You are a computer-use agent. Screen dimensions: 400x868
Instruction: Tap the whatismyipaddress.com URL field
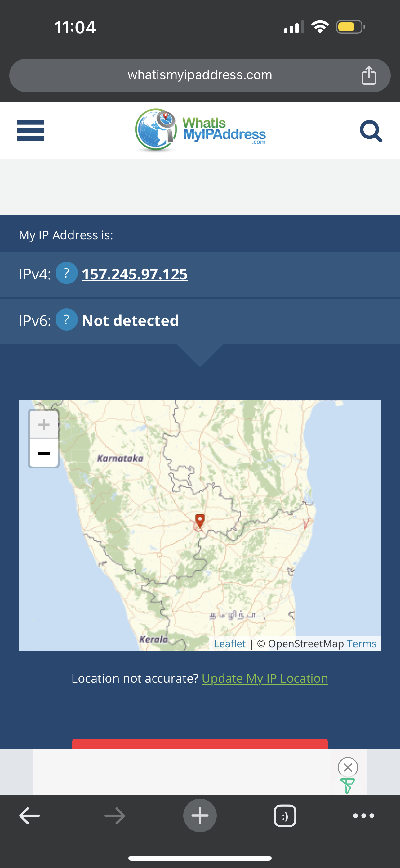tap(200, 75)
